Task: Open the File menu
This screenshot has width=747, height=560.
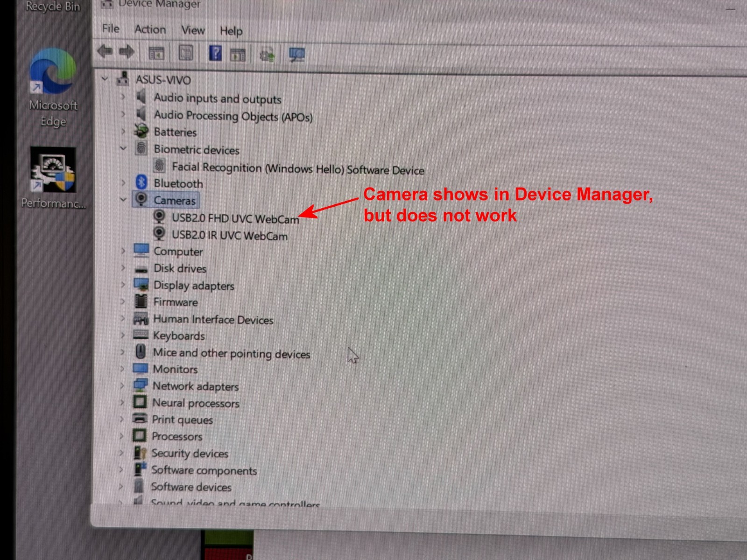Action: [111, 28]
